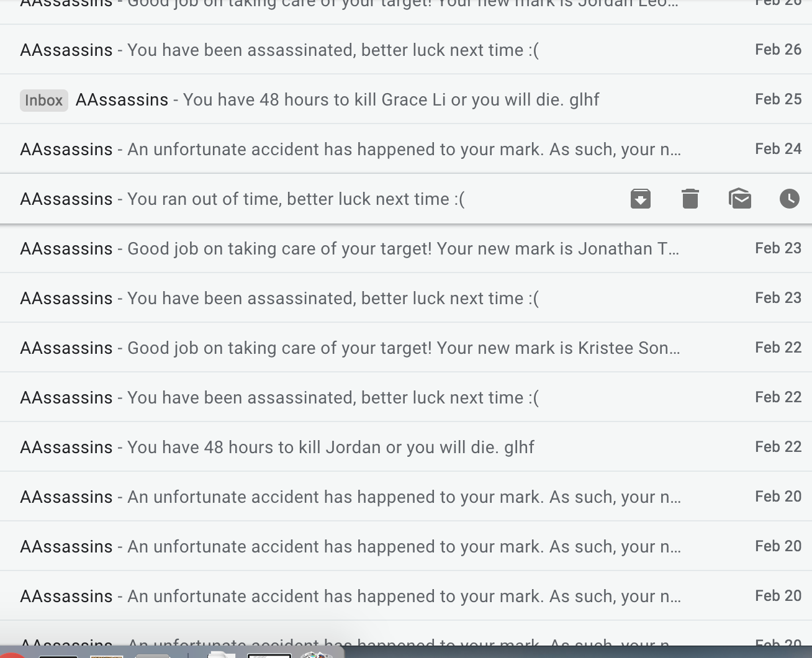Open the email about killing Grace Li
The height and width of the screenshot is (658, 812).
406,99
